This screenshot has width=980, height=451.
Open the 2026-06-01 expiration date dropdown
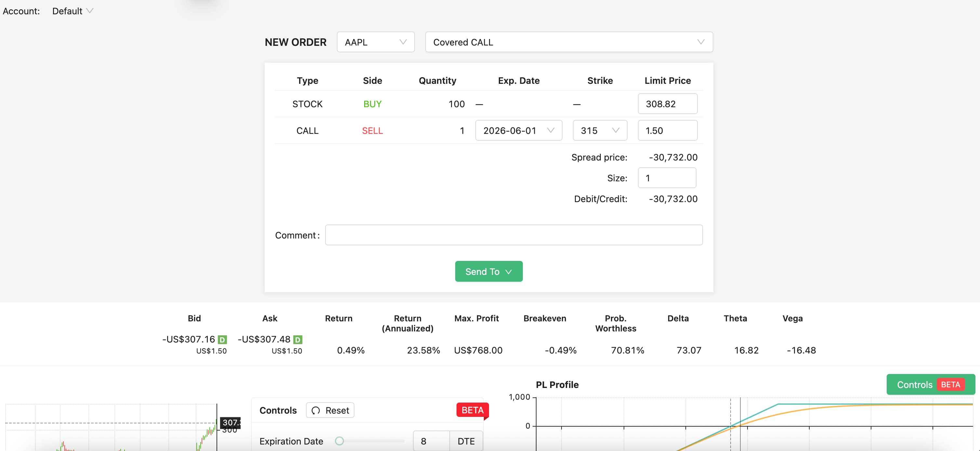click(x=519, y=130)
